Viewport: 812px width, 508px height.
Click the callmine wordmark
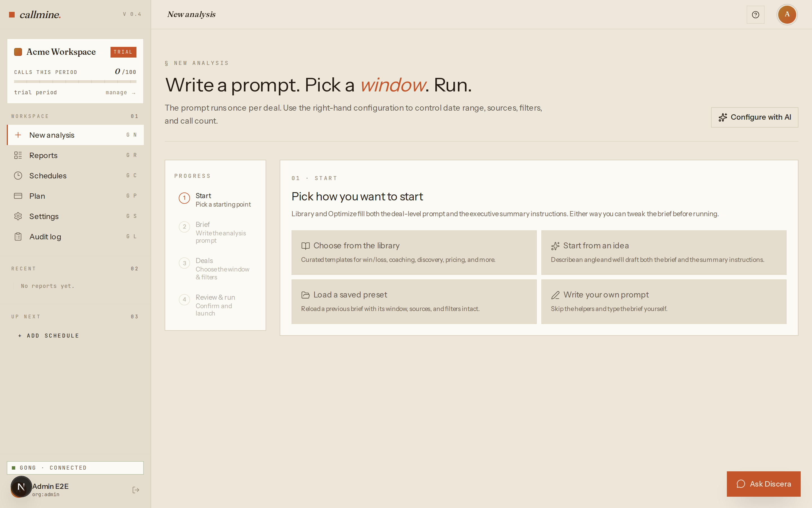tap(40, 14)
